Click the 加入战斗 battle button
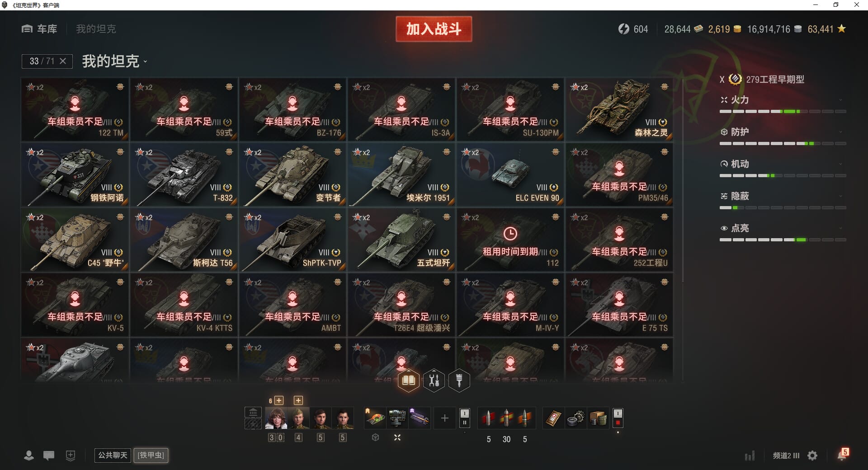The image size is (868, 470). click(434, 29)
